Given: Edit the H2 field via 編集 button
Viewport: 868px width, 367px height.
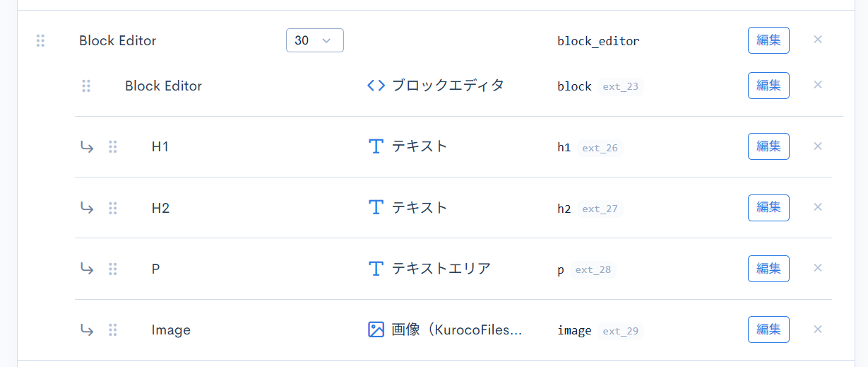Looking at the screenshot, I should coord(768,208).
